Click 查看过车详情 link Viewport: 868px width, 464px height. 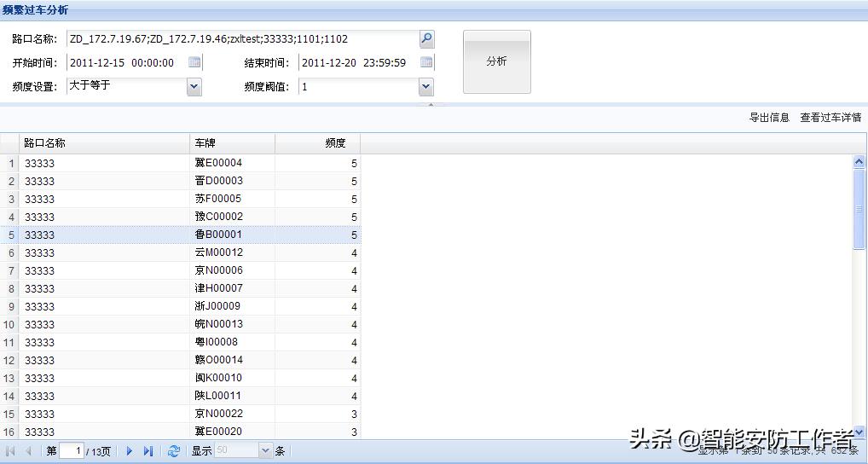(830, 118)
